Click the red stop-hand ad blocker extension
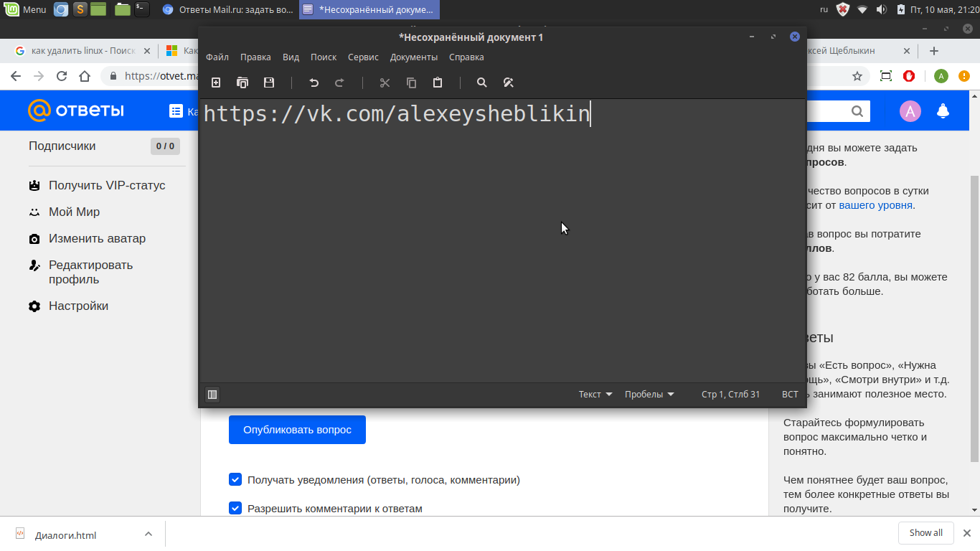This screenshot has height=551, width=980. pos(909,76)
